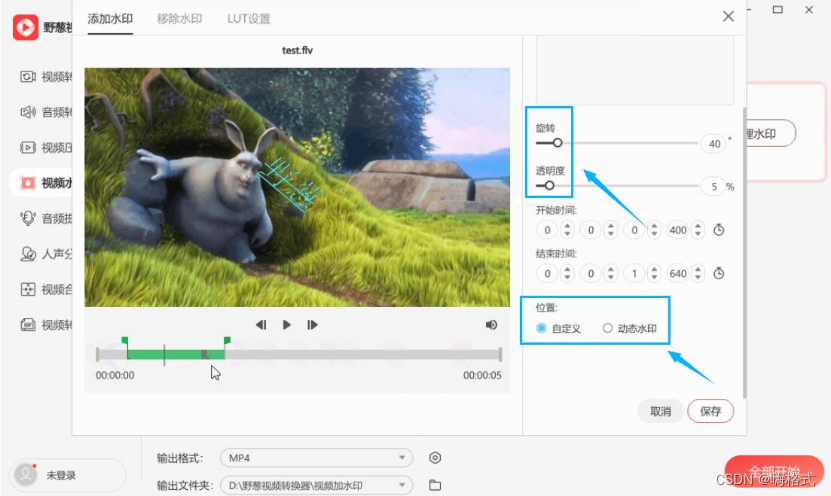Viewport: 831px width, 496px height.
Task: Click the video timeline track
Action: pyautogui.click(x=299, y=355)
